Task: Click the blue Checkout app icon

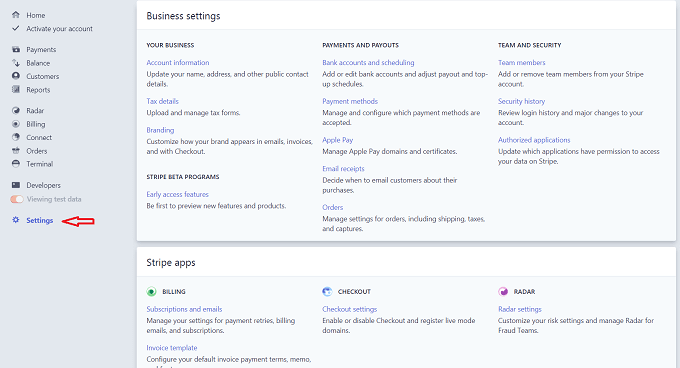Action: (327, 291)
